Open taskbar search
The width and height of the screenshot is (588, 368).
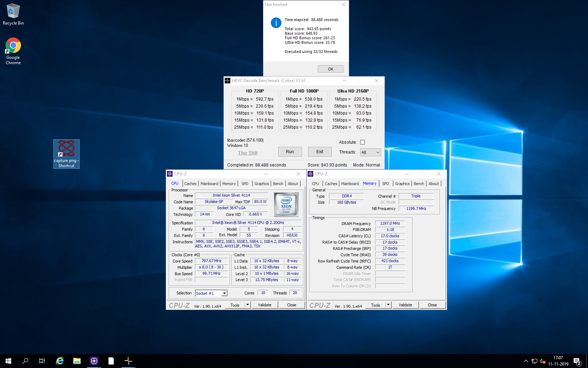pyautogui.click(x=25, y=361)
